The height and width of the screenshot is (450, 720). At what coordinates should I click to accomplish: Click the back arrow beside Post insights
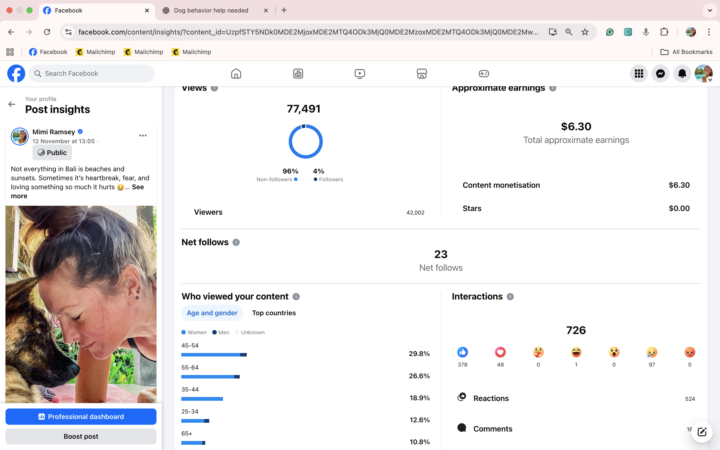click(12, 104)
